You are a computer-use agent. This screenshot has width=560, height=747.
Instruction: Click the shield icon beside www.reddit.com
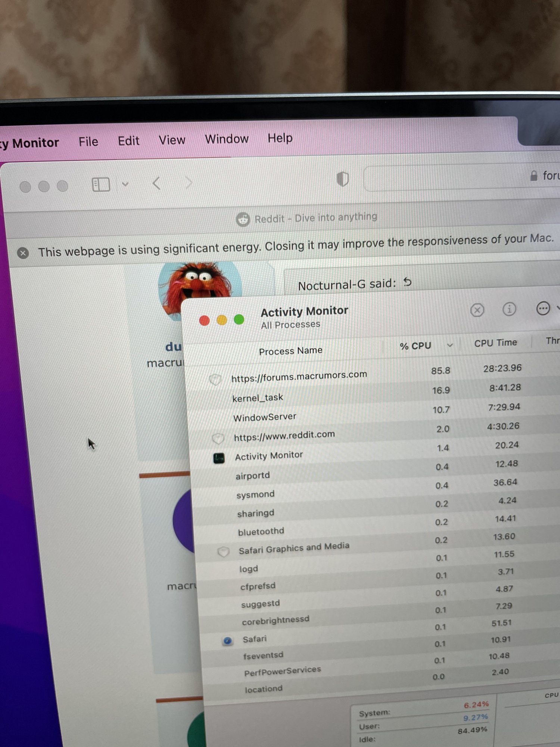point(218,438)
